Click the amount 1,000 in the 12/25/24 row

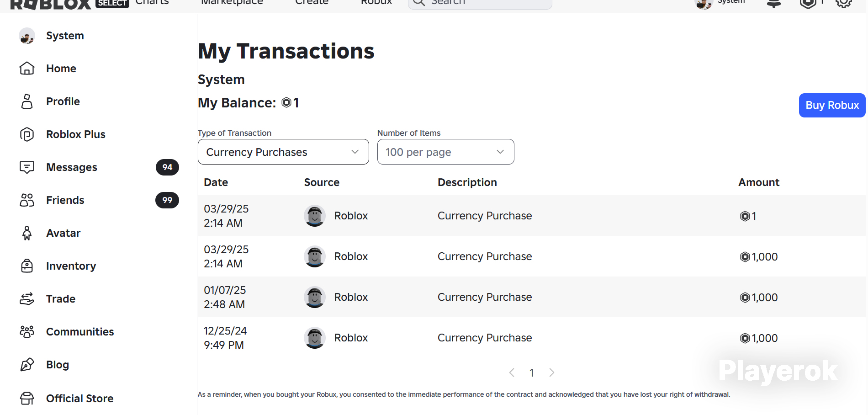tap(759, 338)
